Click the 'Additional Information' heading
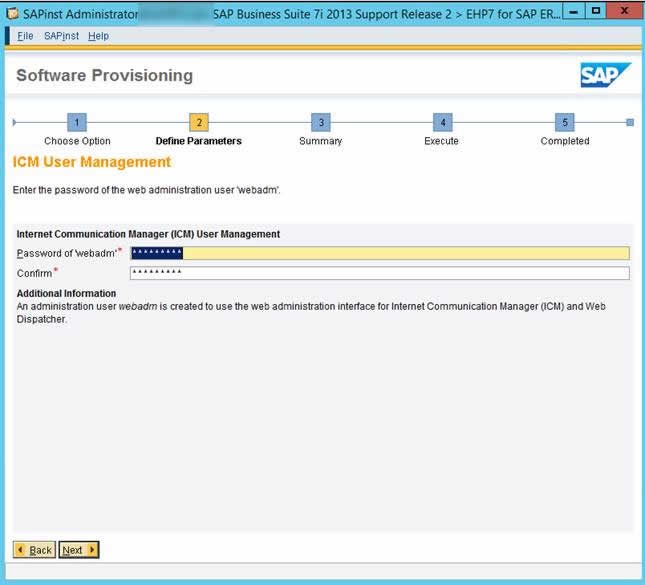Viewport: 645px width, 585px height. pos(66,293)
